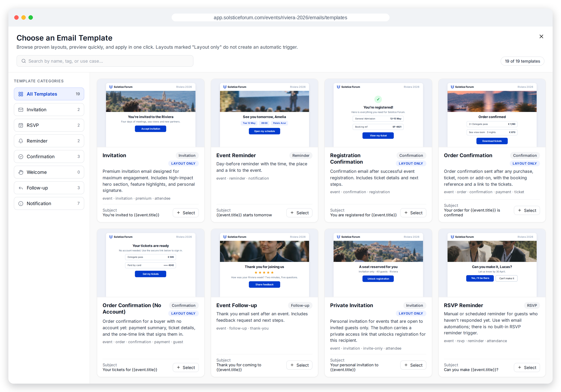561x392 pixels.
Task: Click the Notification info icon
Action: coord(21,203)
